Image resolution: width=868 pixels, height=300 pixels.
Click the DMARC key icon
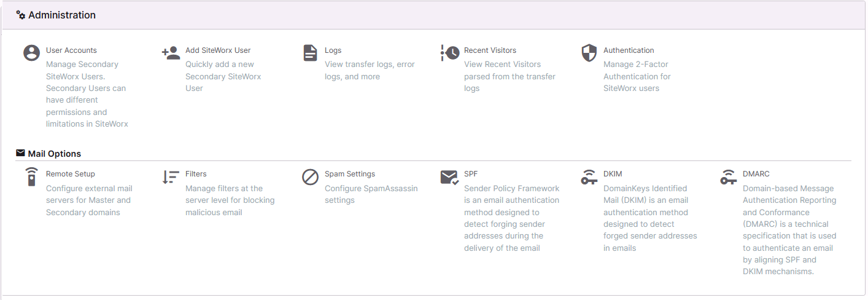(x=729, y=177)
